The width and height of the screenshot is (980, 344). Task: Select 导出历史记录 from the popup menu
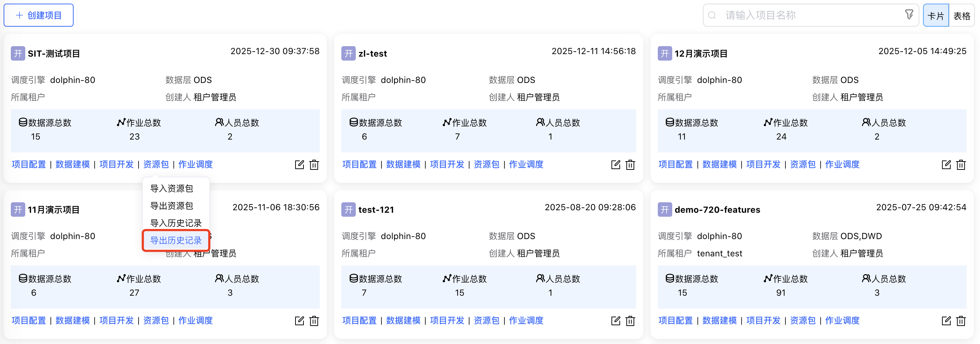click(x=176, y=240)
